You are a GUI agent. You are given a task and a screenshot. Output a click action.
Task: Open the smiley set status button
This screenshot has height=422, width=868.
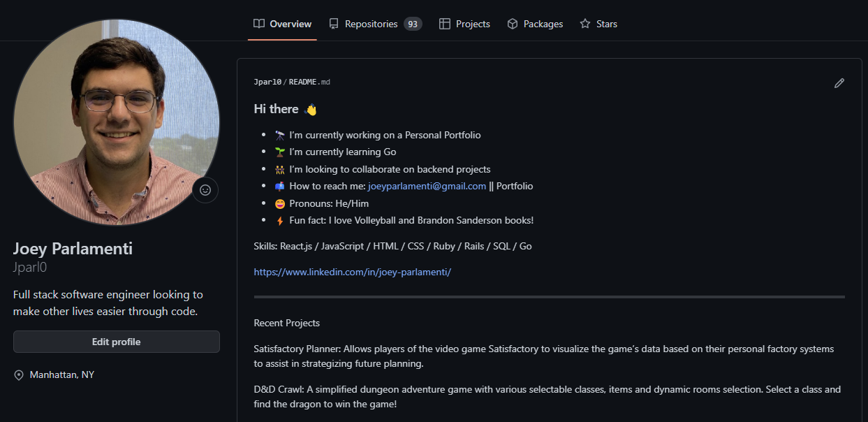pos(205,190)
